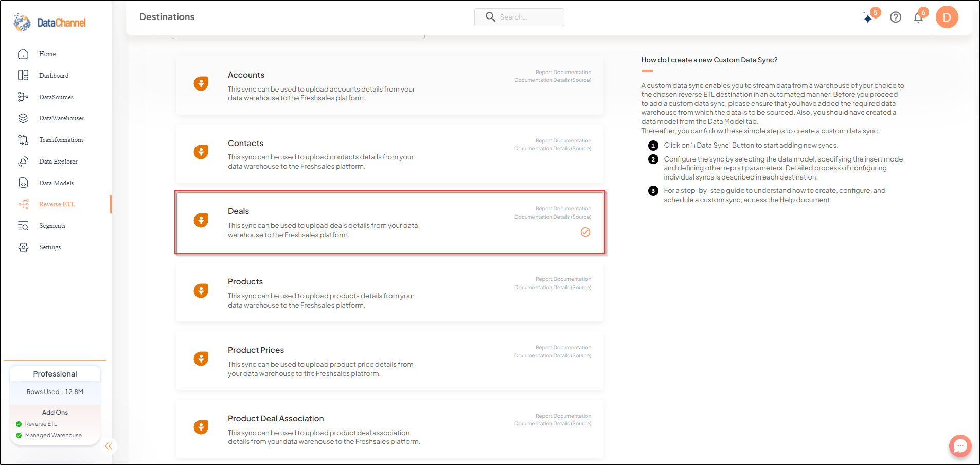
Task: Go to Home in sidebar
Action: tap(47, 54)
